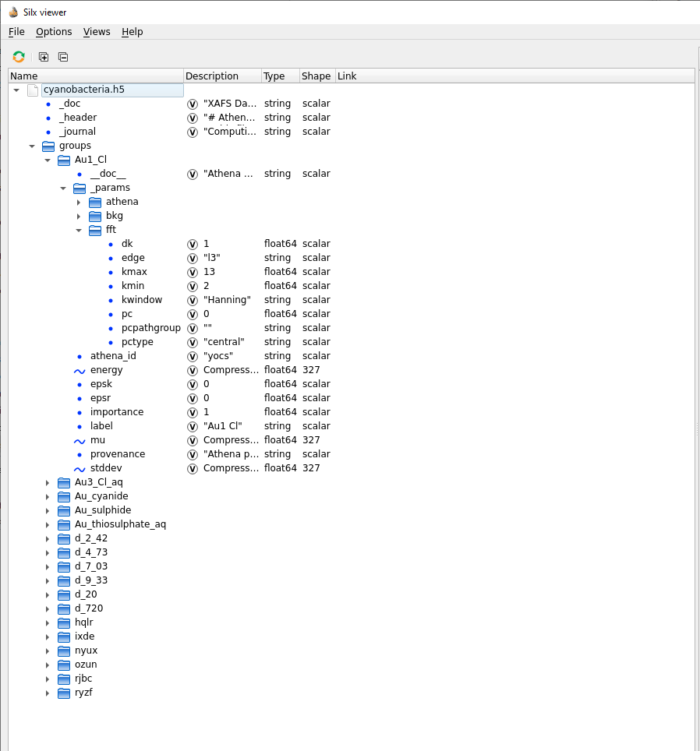Open the Views menu
The width and height of the screenshot is (700, 751).
point(96,32)
